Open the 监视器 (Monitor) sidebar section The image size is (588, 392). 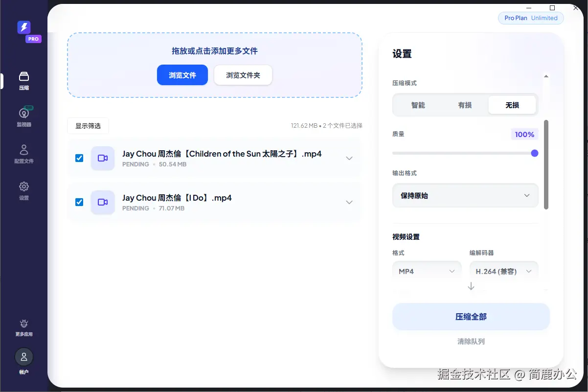pyautogui.click(x=24, y=117)
